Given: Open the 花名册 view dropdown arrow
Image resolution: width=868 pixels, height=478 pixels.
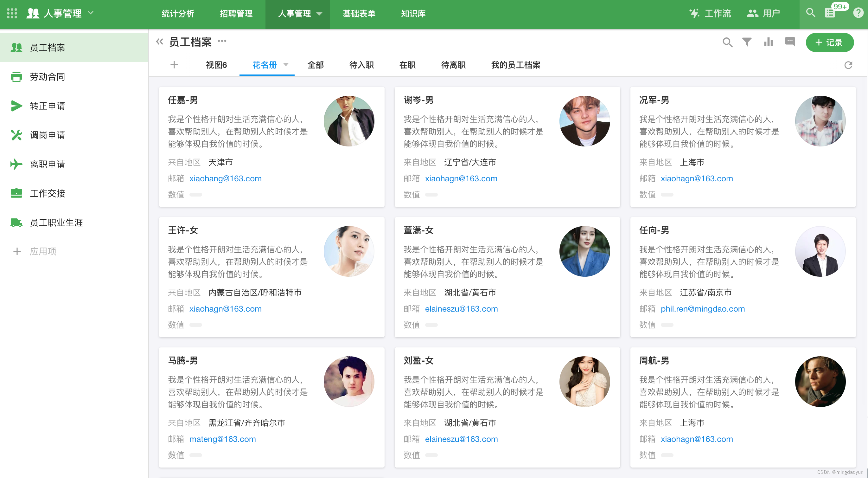Looking at the screenshot, I should [286, 65].
